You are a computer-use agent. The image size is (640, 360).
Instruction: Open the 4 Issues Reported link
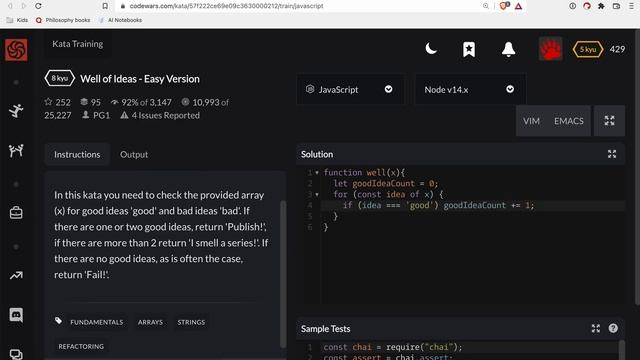(x=160, y=115)
